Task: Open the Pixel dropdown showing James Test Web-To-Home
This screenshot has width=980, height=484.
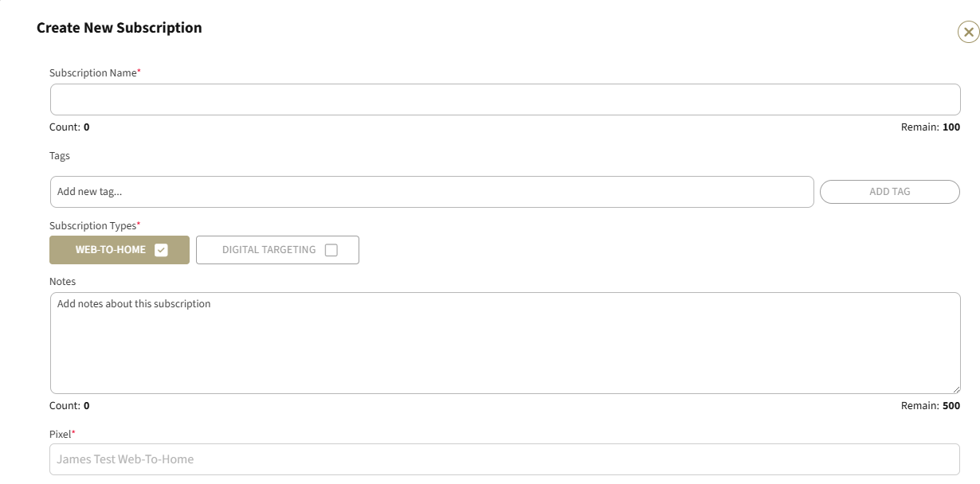Action: (x=505, y=459)
